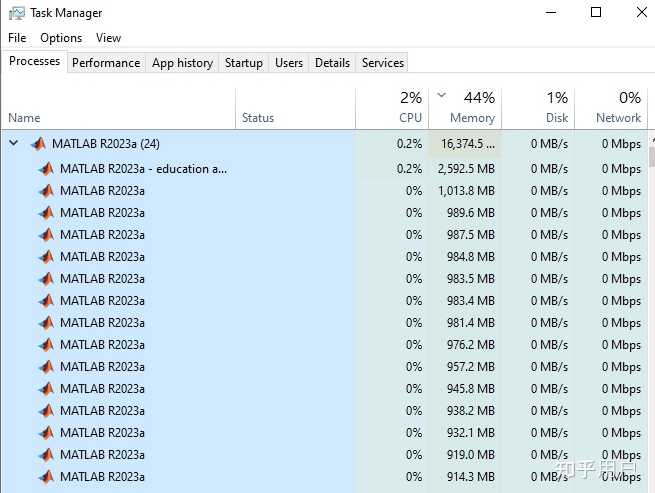
Task: Click the 983.4 MB memory value
Action: (x=471, y=301)
